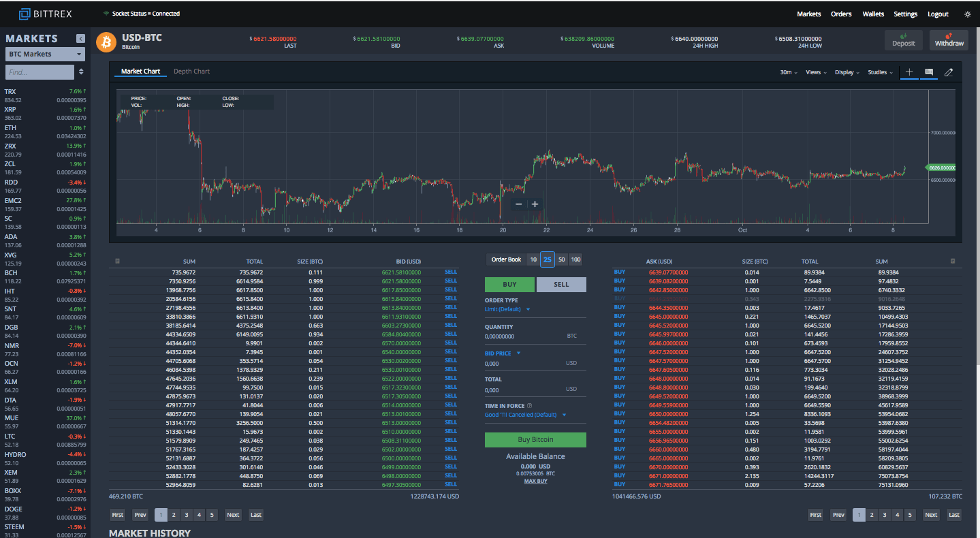Zoom out on the chart with the − button
The height and width of the screenshot is (538, 980).
coord(518,204)
